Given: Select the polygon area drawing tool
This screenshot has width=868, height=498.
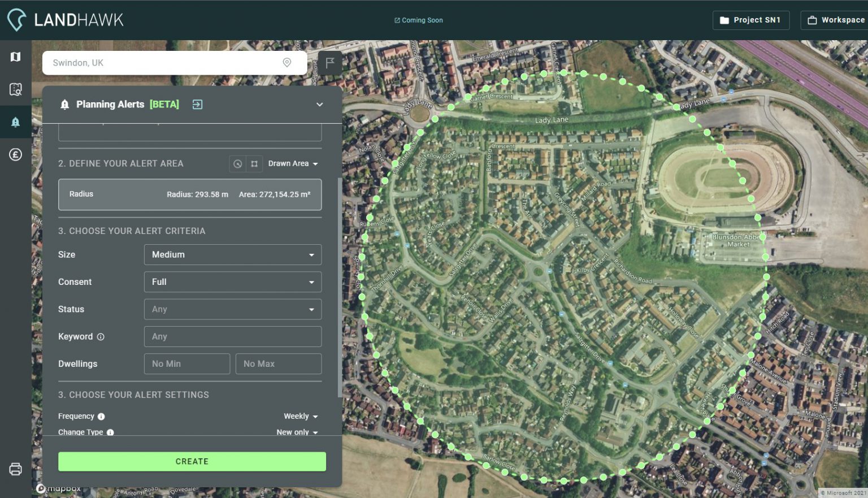Looking at the screenshot, I should pos(254,163).
